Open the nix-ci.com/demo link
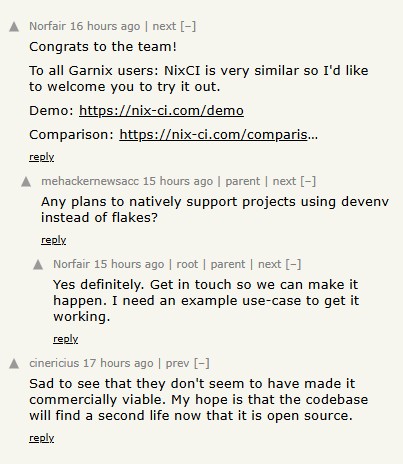The height and width of the screenshot is (464, 403). pyautogui.click(x=161, y=110)
